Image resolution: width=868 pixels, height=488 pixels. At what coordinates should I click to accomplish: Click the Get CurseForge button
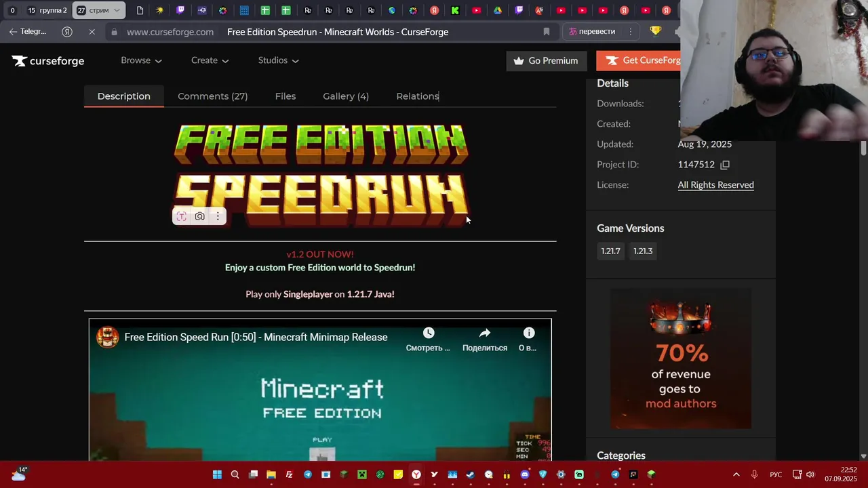pyautogui.click(x=639, y=60)
